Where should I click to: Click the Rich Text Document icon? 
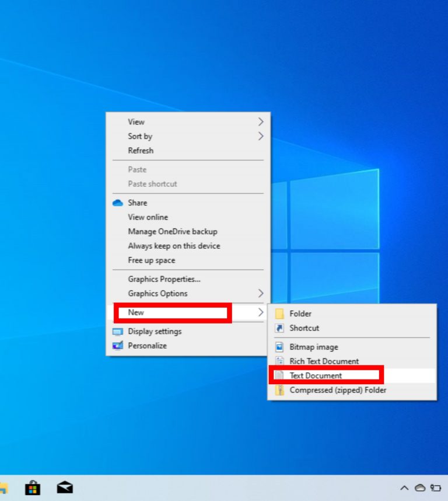point(279,361)
